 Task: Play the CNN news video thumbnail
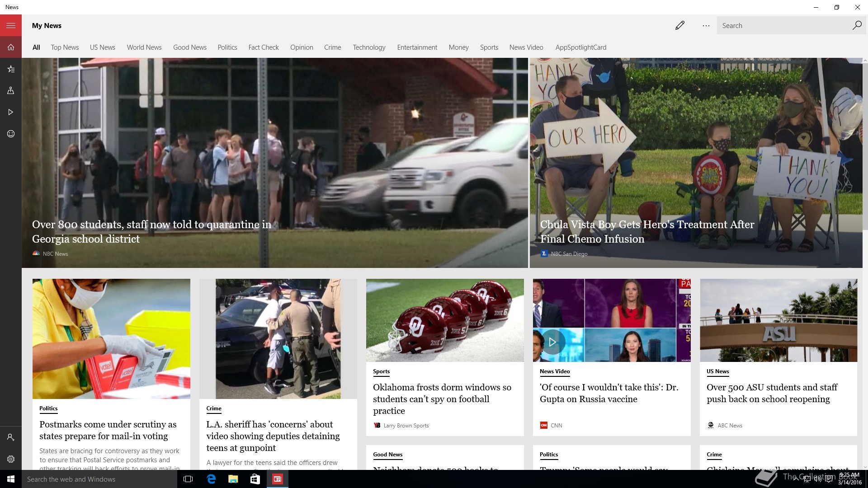pos(552,343)
